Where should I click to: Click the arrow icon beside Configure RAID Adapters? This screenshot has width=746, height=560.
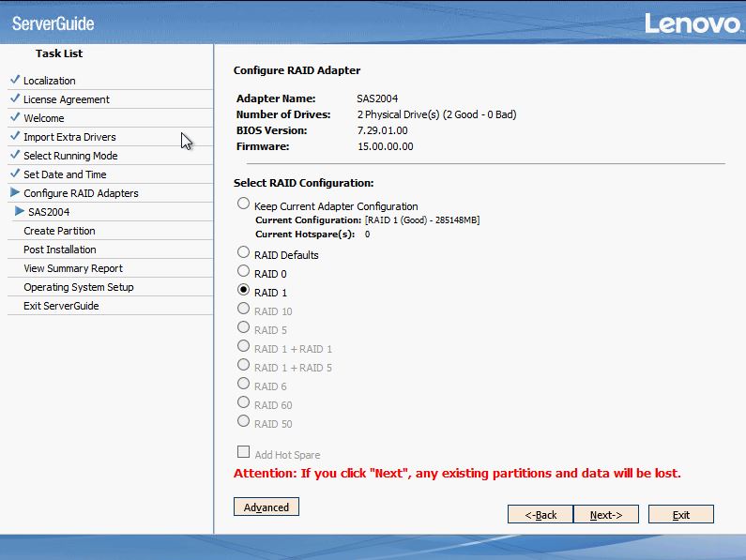click(x=15, y=192)
